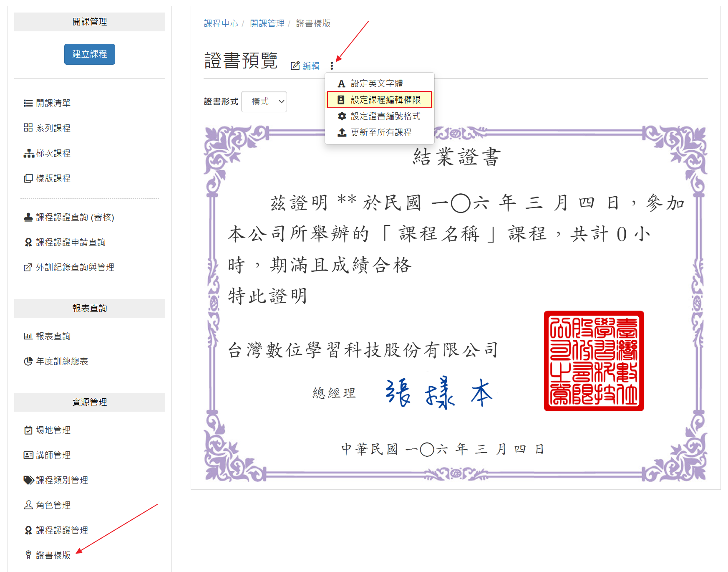Open the 課程中心 breadcrumb link

(x=221, y=23)
